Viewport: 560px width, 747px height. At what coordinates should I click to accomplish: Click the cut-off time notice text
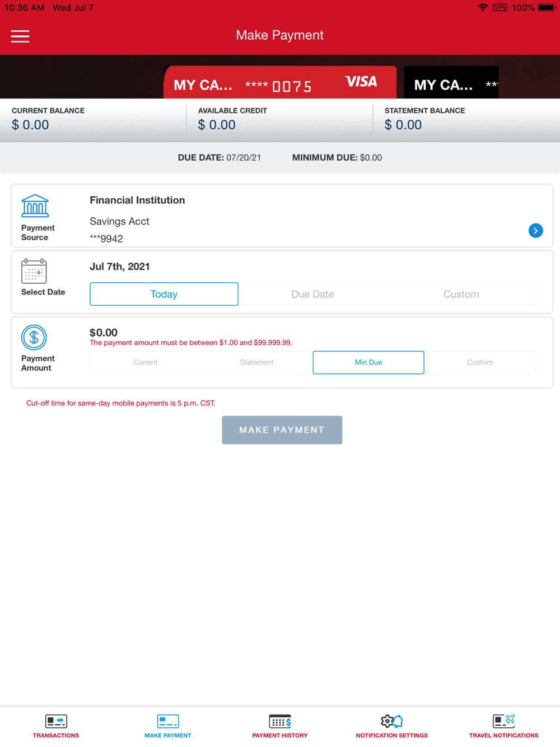pyautogui.click(x=121, y=403)
